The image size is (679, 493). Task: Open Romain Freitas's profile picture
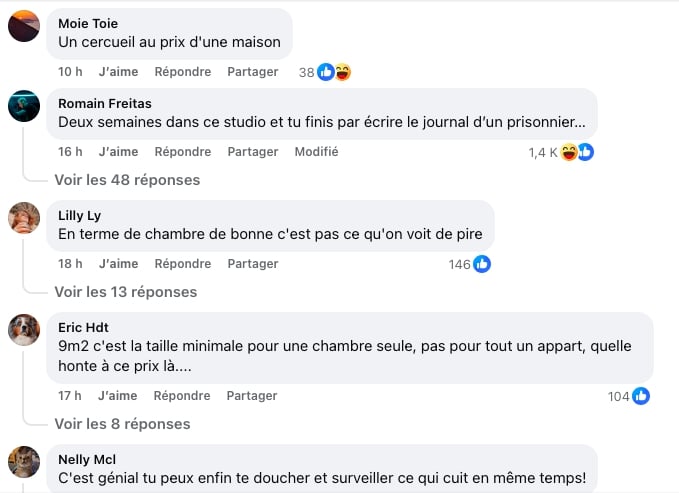24,105
